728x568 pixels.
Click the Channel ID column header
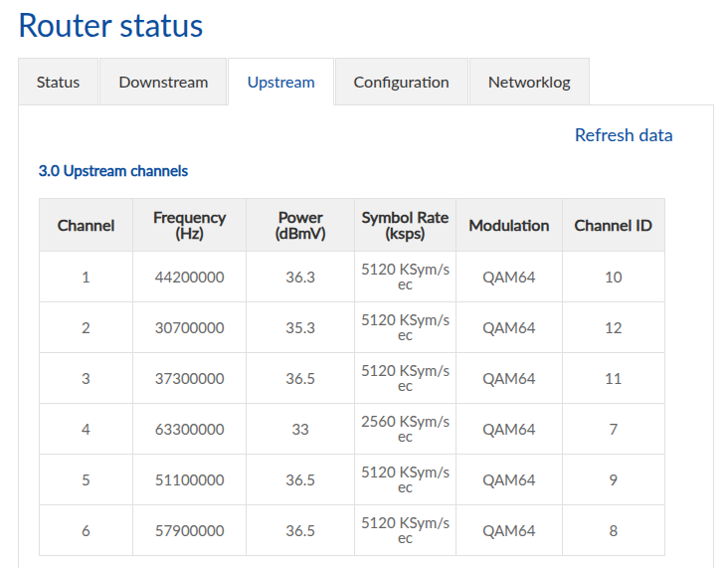(x=613, y=226)
